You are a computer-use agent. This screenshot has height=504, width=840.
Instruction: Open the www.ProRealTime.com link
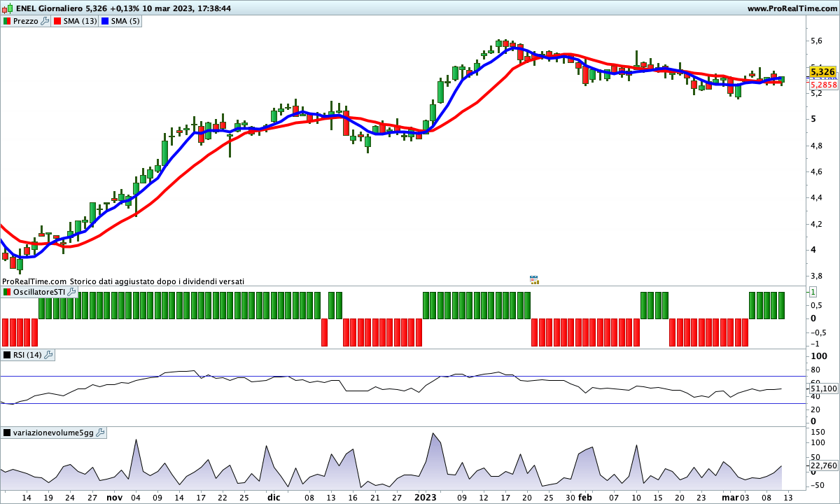pyautogui.click(x=792, y=8)
